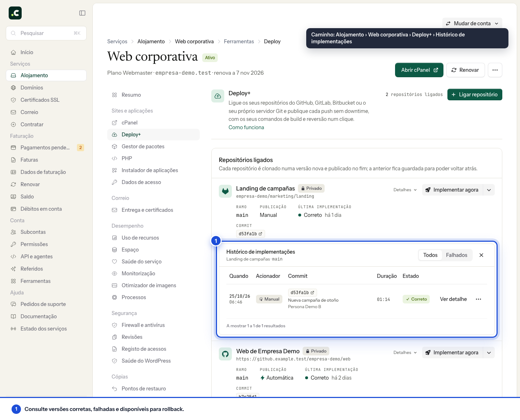Open dropdown arrow beside Implementar agora for Landing
The height and width of the screenshot is (420, 520).
click(489, 190)
